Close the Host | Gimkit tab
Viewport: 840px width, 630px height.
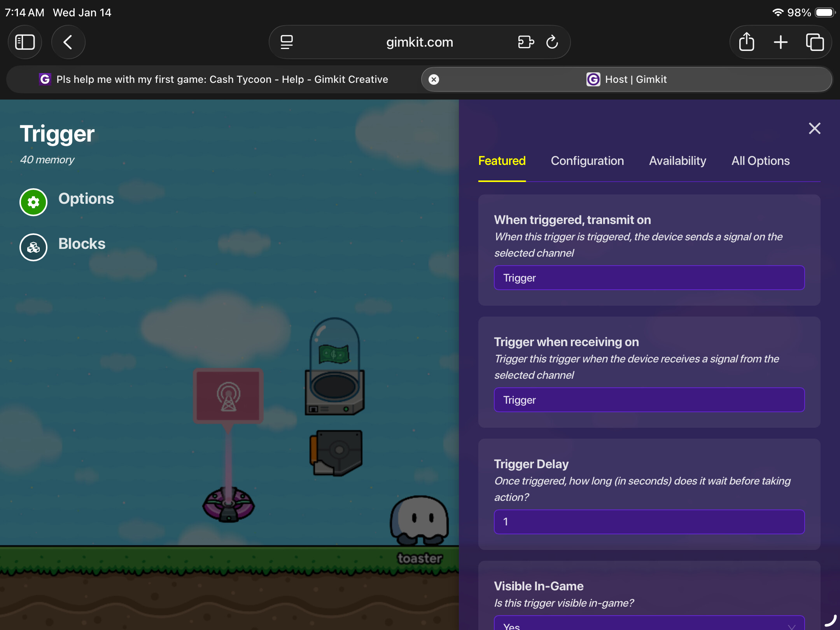(x=434, y=79)
